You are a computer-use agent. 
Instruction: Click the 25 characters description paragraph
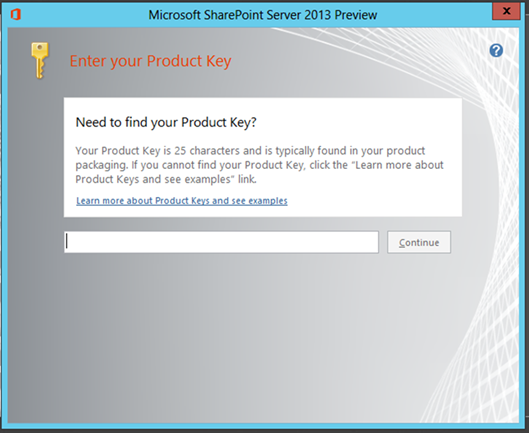pos(259,165)
